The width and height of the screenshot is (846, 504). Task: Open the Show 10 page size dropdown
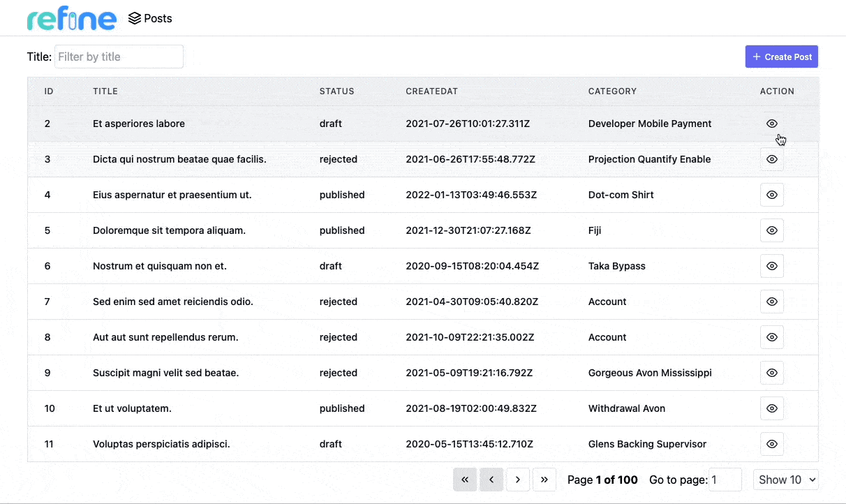785,480
